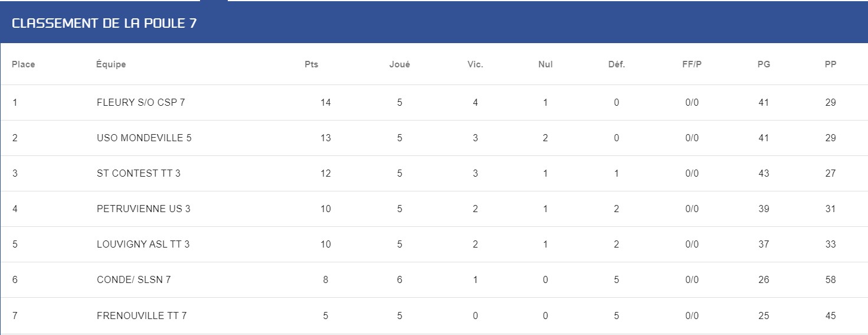868x335 pixels.
Task: Click the Déf. column header
Action: pyautogui.click(x=617, y=64)
